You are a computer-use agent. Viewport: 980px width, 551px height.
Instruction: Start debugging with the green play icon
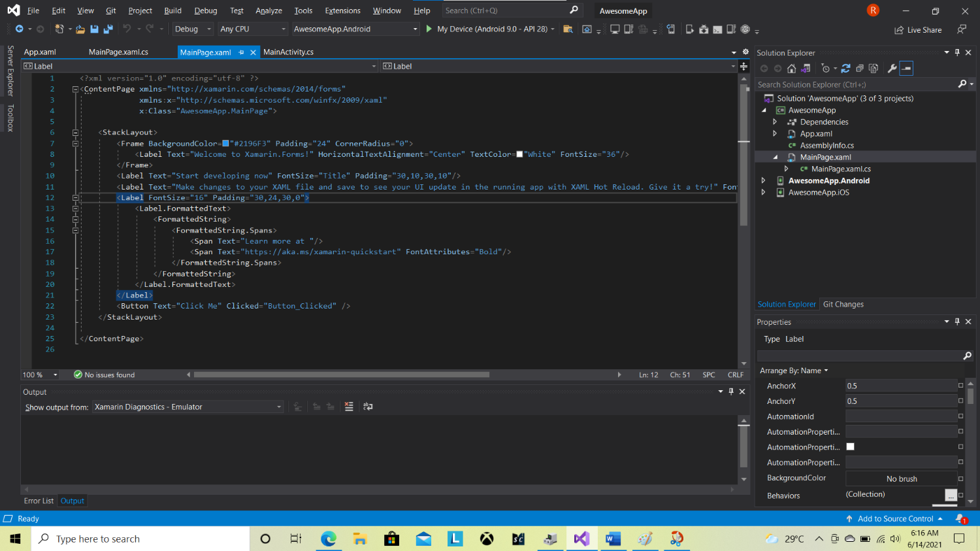(429, 29)
